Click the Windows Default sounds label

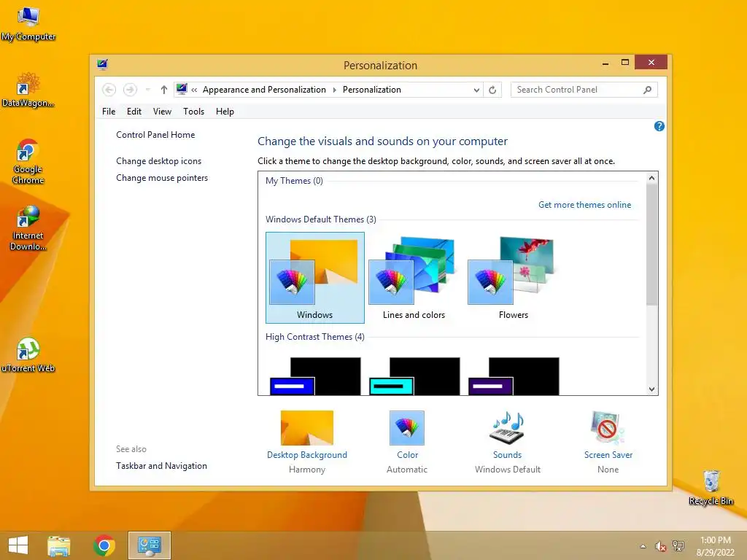tap(508, 470)
